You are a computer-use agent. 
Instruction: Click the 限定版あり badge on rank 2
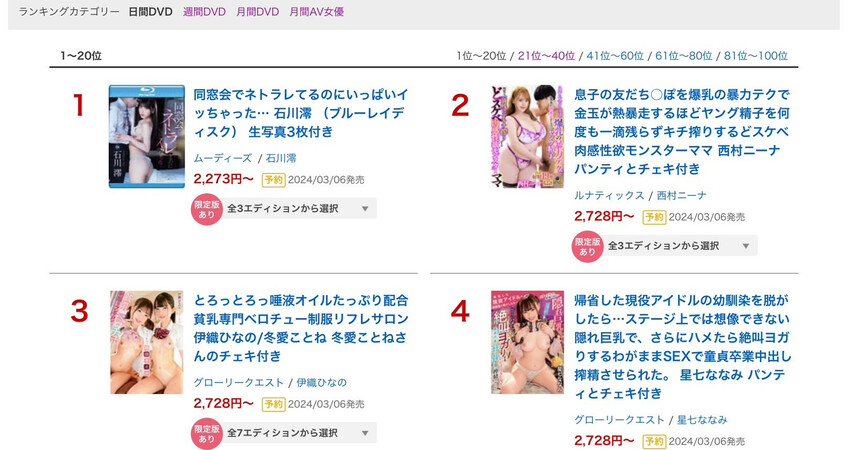pyautogui.click(x=587, y=247)
